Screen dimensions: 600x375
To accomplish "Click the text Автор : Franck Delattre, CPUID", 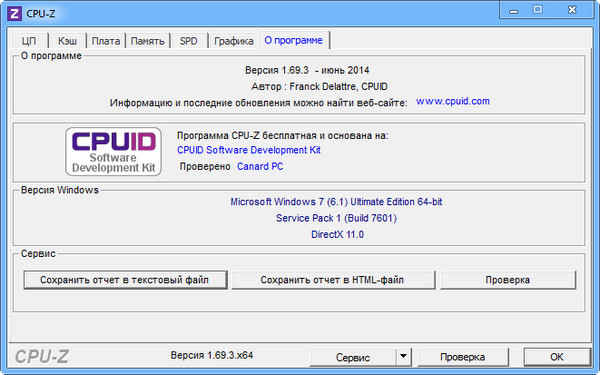I will pyautogui.click(x=320, y=87).
